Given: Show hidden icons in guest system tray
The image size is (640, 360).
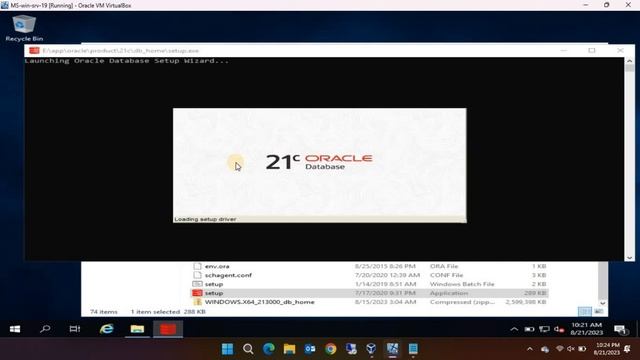Looking at the screenshot, I should point(514,329).
